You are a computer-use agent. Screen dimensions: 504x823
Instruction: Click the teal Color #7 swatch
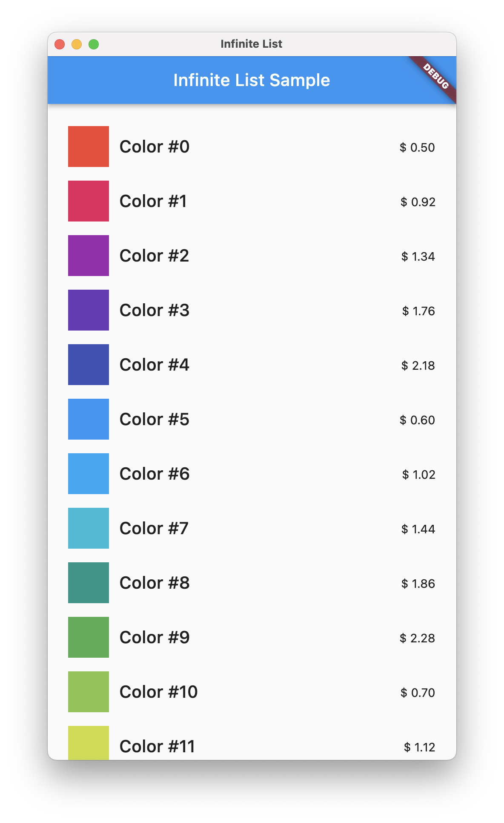(x=88, y=528)
